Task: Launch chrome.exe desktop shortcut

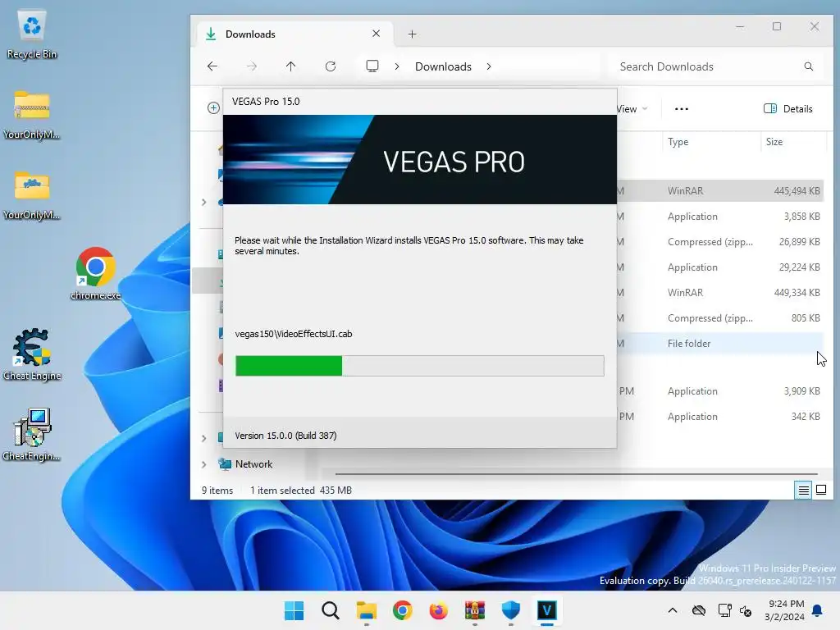Action: pos(95,273)
